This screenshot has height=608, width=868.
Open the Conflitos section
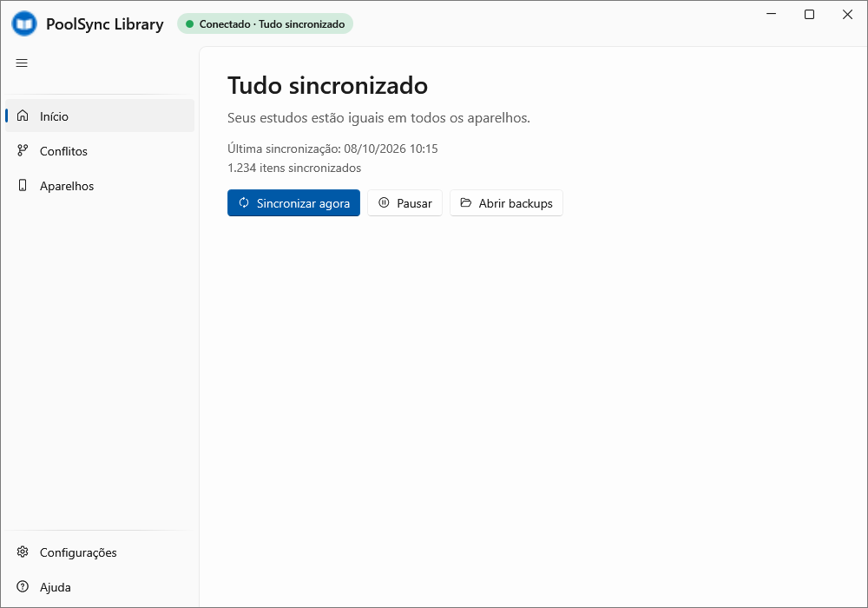click(100, 150)
